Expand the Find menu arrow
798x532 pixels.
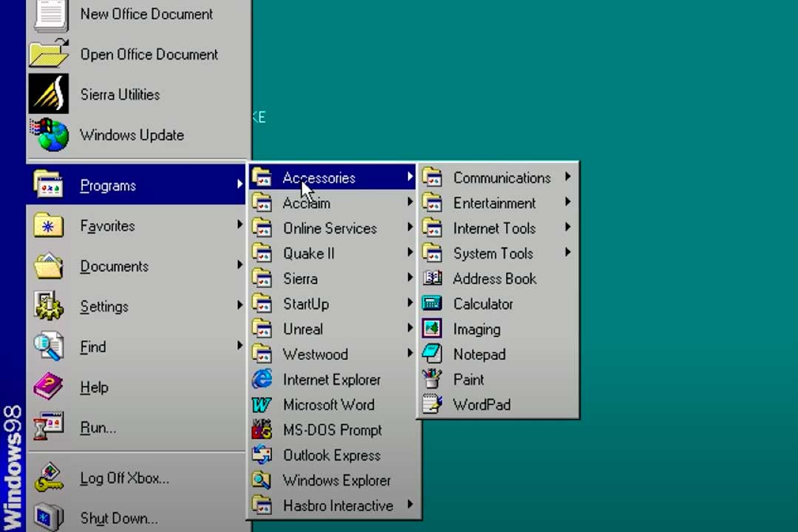[x=239, y=345]
